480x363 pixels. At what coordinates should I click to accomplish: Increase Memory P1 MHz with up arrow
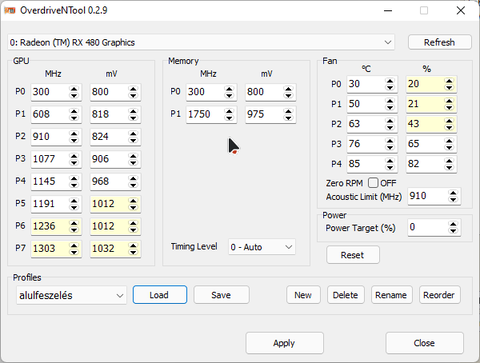[x=229, y=111]
